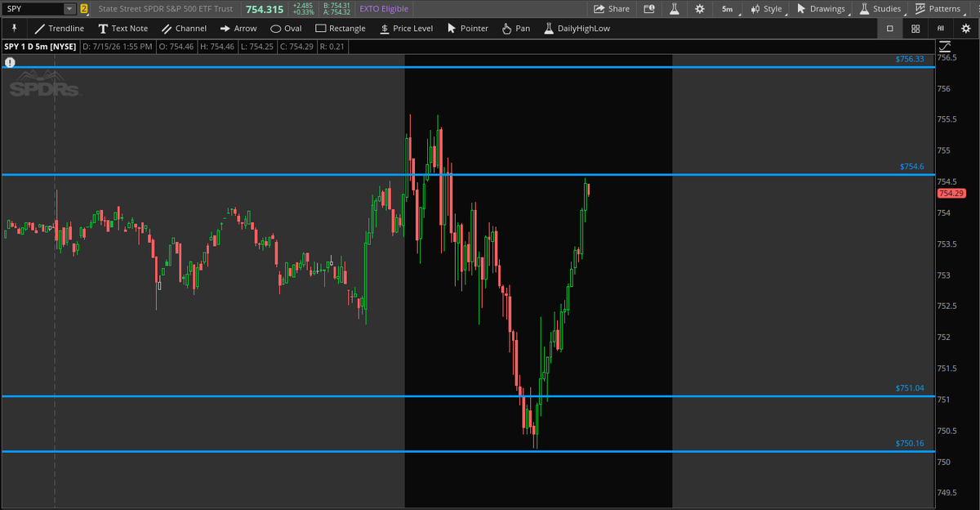Select the $750.16 price level line label

[910, 444]
